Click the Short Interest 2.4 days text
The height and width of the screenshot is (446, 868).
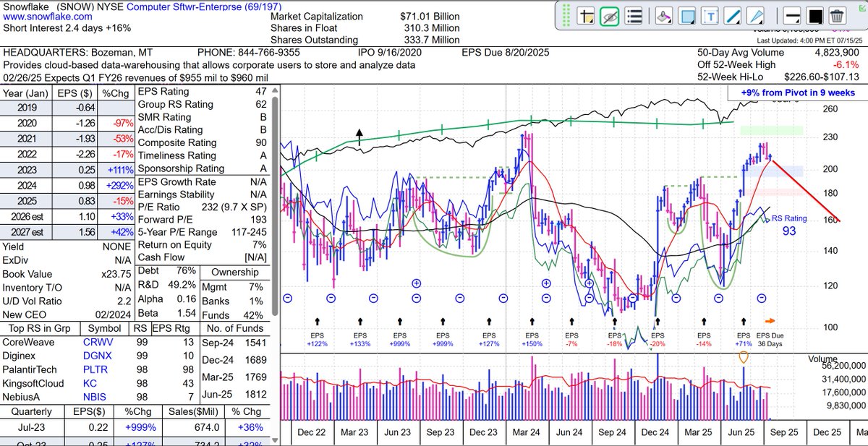pos(67,27)
